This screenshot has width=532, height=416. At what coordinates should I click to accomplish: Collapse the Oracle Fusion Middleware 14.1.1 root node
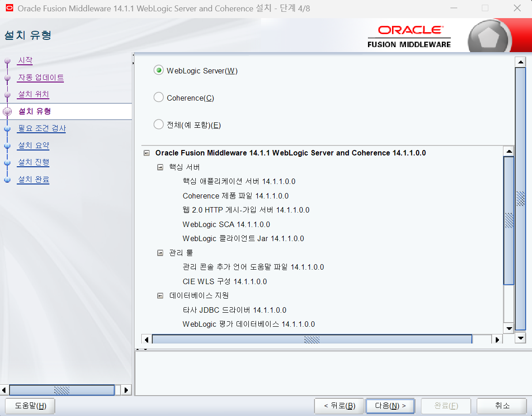point(146,153)
